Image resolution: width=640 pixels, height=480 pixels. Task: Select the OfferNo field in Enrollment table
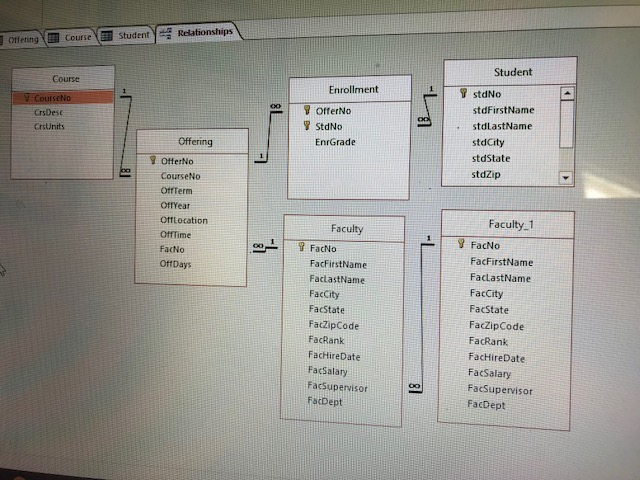(333, 111)
